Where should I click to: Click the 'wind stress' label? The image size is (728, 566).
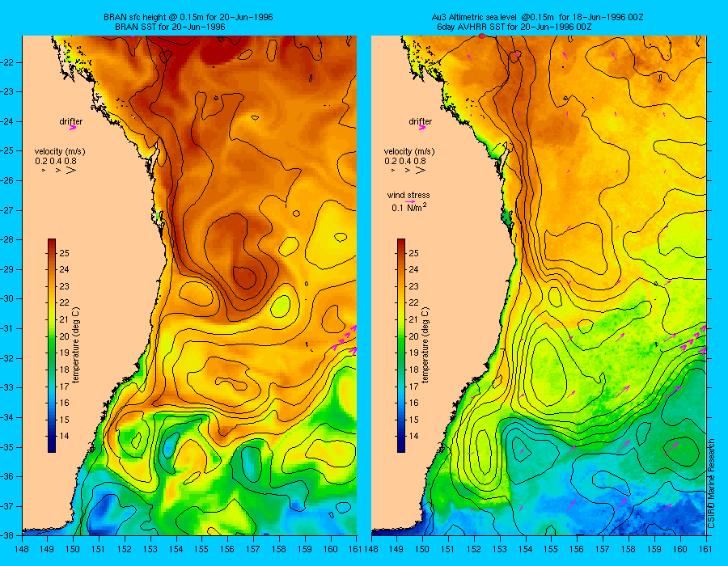[408, 196]
